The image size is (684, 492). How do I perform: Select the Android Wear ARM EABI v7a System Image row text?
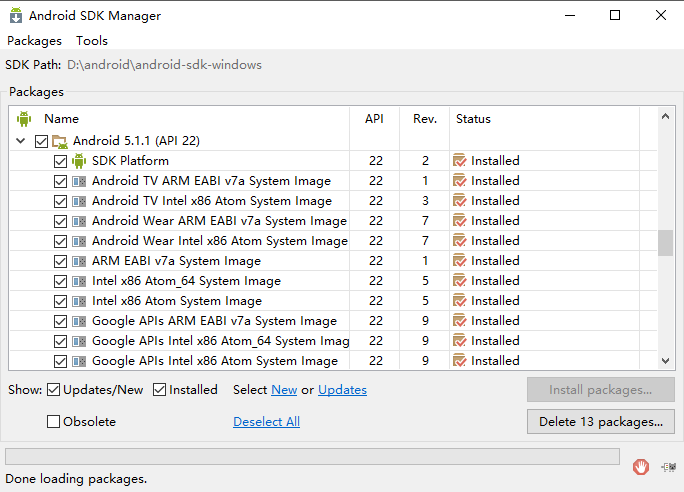pos(219,221)
